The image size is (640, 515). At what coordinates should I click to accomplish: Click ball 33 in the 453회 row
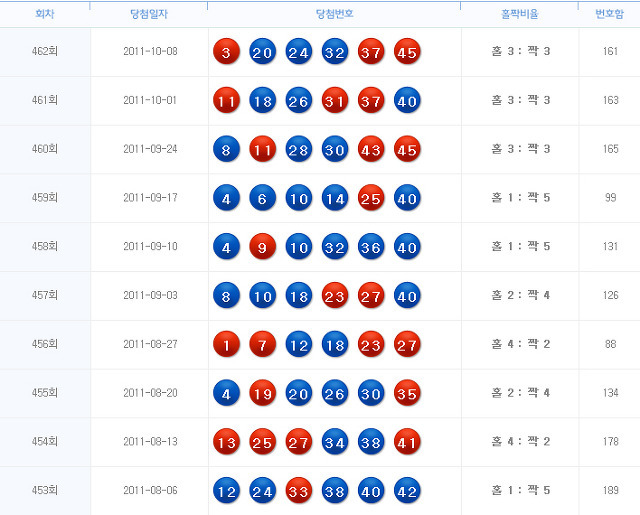pyautogui.click(x=298, y=491)
